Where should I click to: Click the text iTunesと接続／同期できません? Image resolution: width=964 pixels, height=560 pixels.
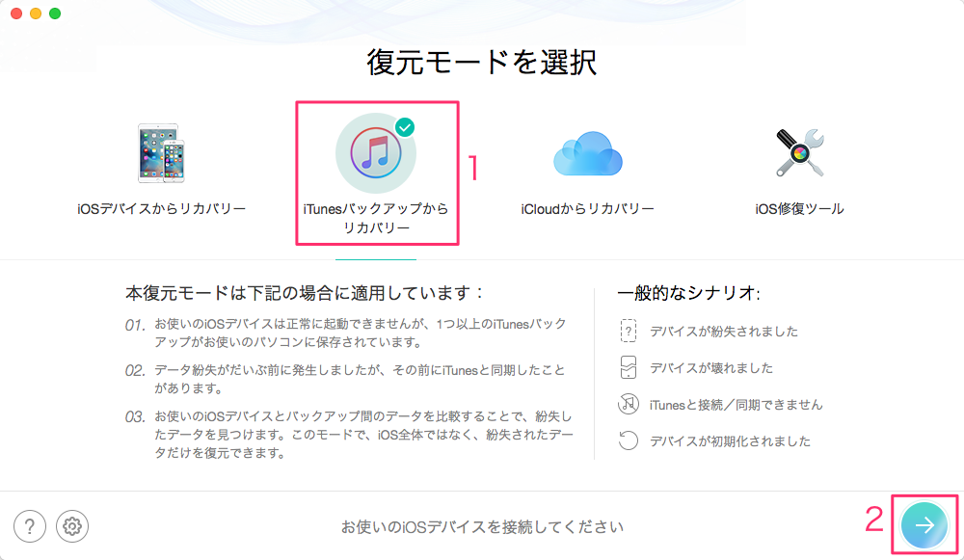point(736,405)
